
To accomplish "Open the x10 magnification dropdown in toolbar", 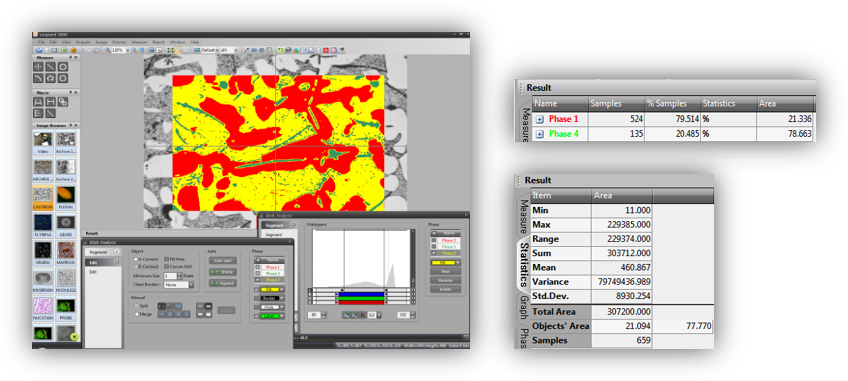I will [236, 50].
